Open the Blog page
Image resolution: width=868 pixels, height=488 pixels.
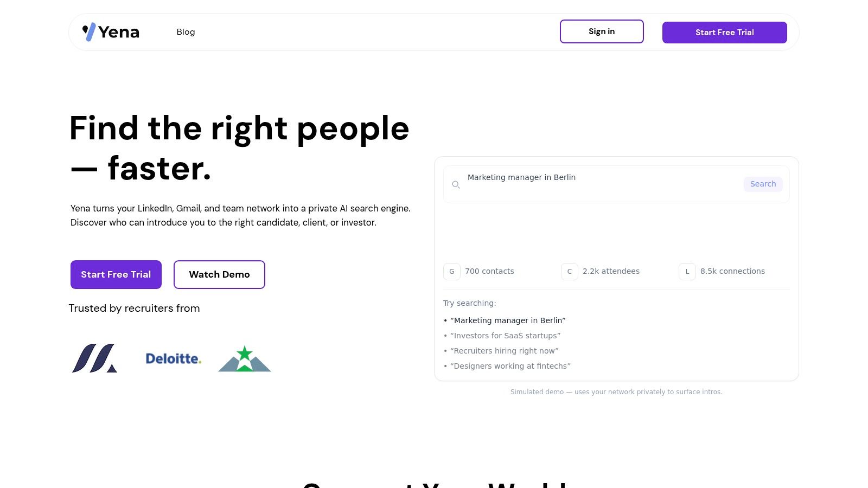pos(186,32)
